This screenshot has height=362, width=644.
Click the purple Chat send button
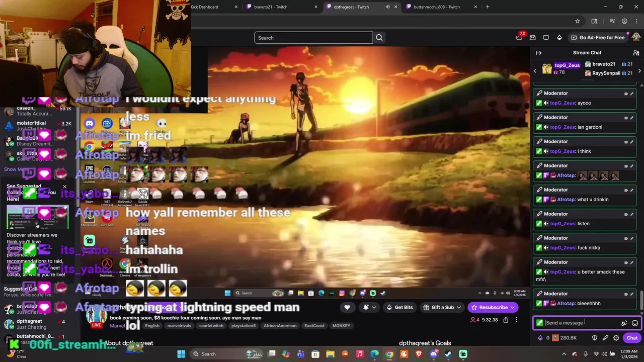coord(632,338)
